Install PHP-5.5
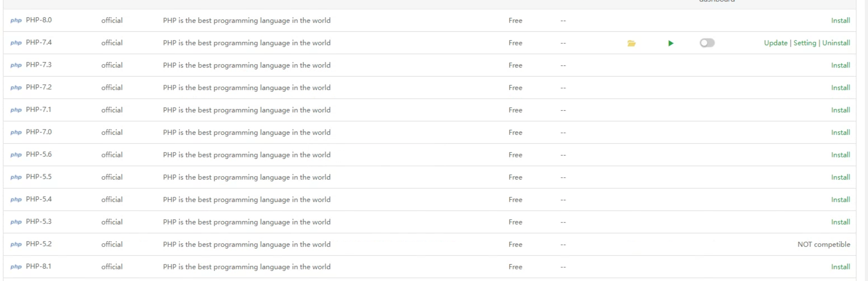The width and height of the screenshot is (868, 281). 840,177
